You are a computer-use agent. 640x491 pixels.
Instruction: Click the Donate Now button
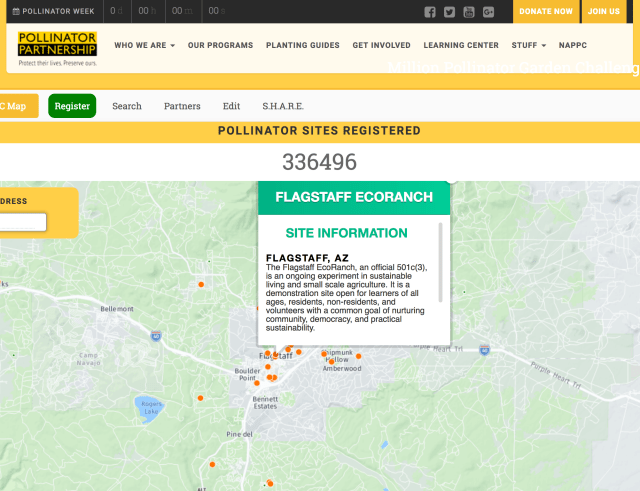point(546,12)
